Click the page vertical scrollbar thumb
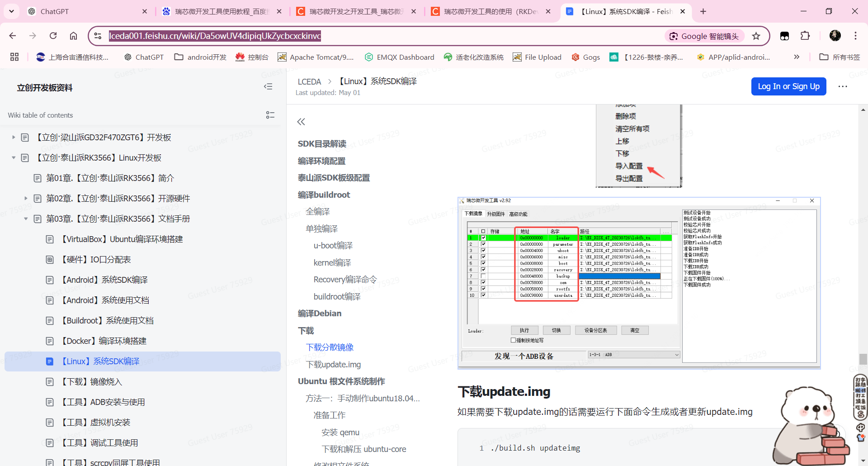This screenshot has height=466, width=868. pos(863,359)
